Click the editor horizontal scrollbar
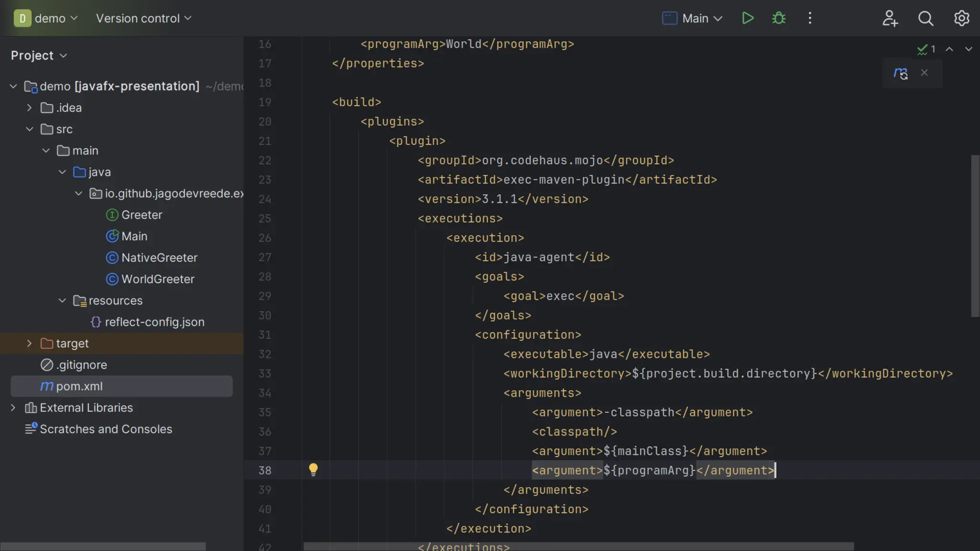This screenshot has height=551, width=980. (x=578, y=546)
